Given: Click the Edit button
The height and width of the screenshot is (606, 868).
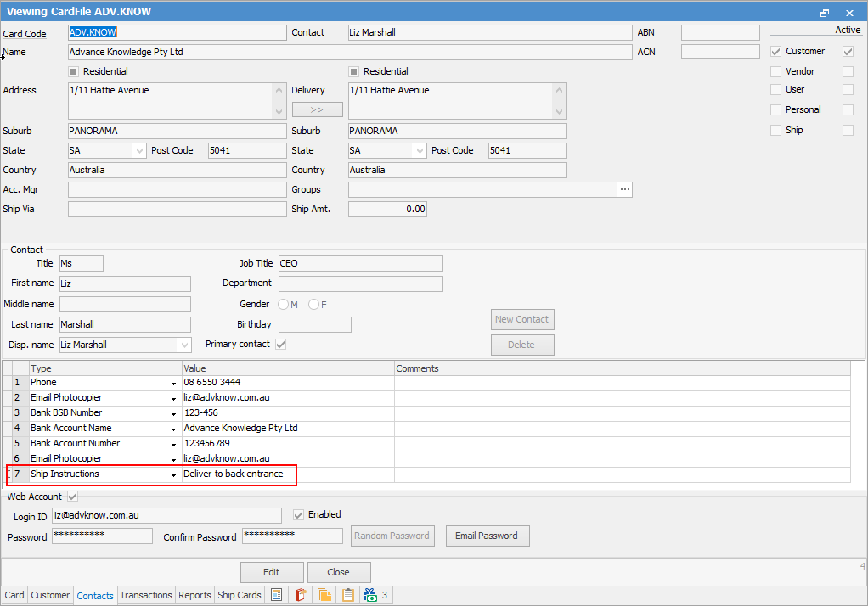Looking at the screenshot, I should [271, 572].
